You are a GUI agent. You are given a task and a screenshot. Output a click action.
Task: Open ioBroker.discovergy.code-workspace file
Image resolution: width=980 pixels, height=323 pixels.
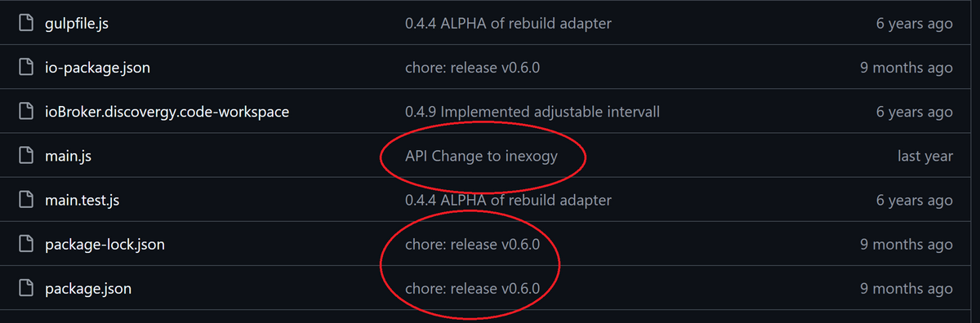[167, 112]
